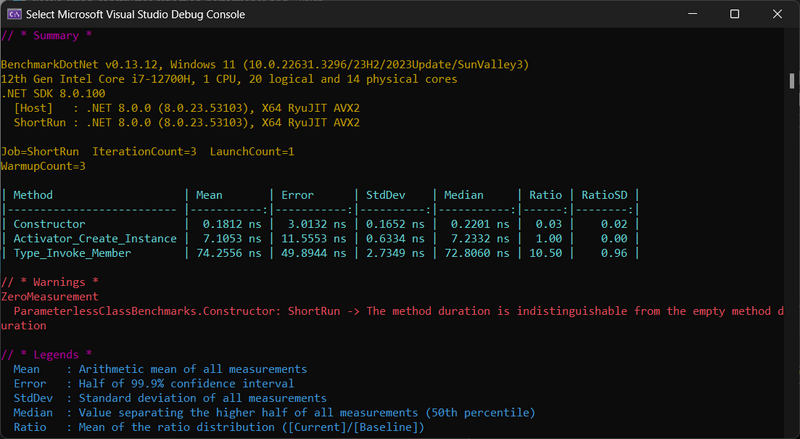The height and width of the screenshot is (439, 800).
Task: Click the ratio value '0.03'
Action: tap(549, 224)
